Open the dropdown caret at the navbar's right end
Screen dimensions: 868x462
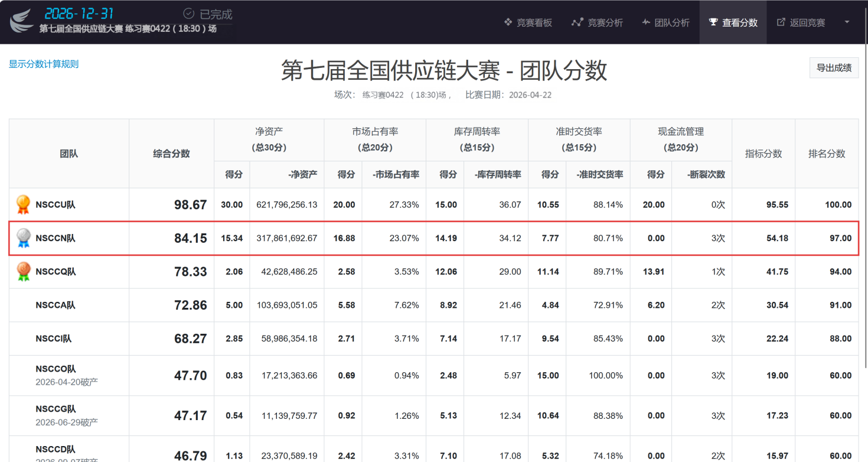pos(847,22)
